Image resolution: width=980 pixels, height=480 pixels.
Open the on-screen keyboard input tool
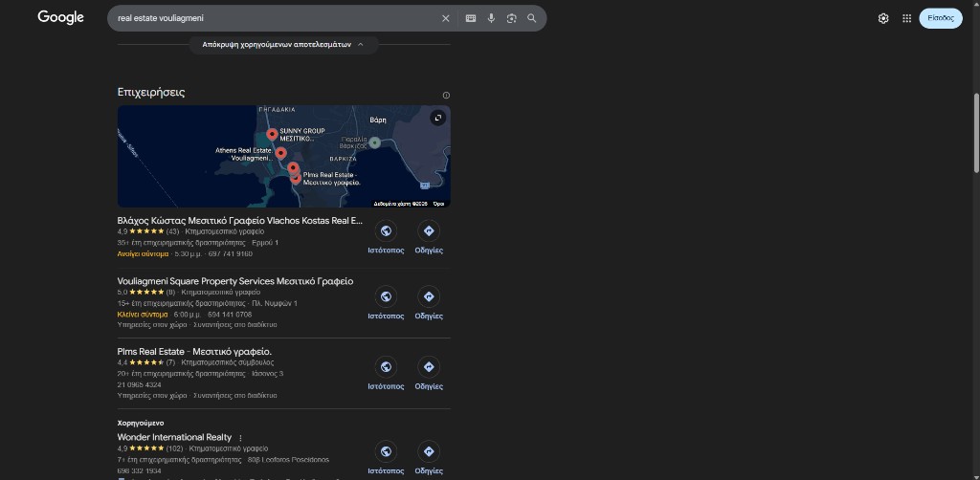pyautogui.click(x=471, y=19)
